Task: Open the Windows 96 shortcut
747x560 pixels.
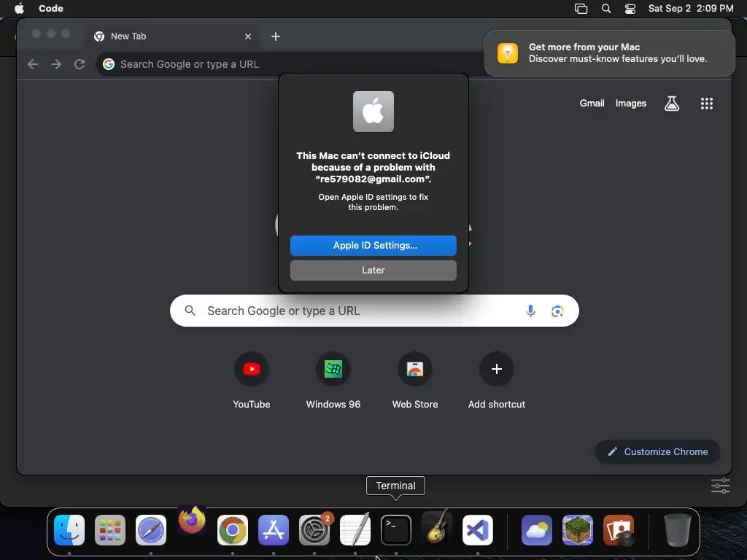Action: [x=333, y=381]
